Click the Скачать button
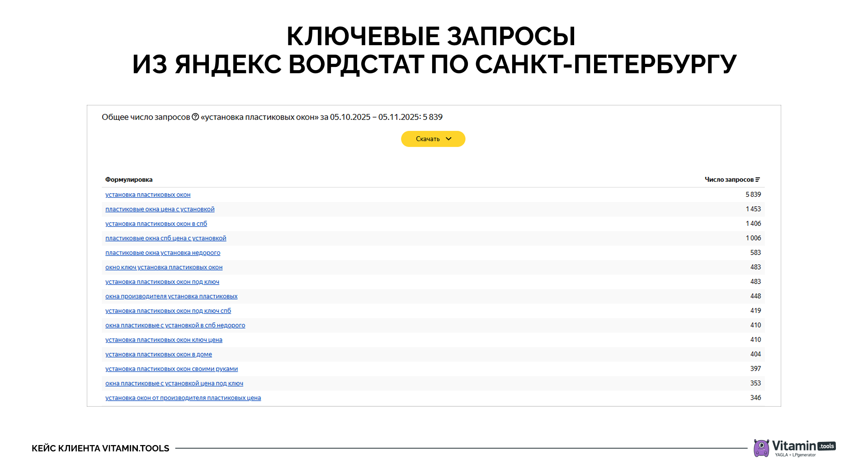The height and width of the screenshot is (474, 868). [x=427, y=139]
